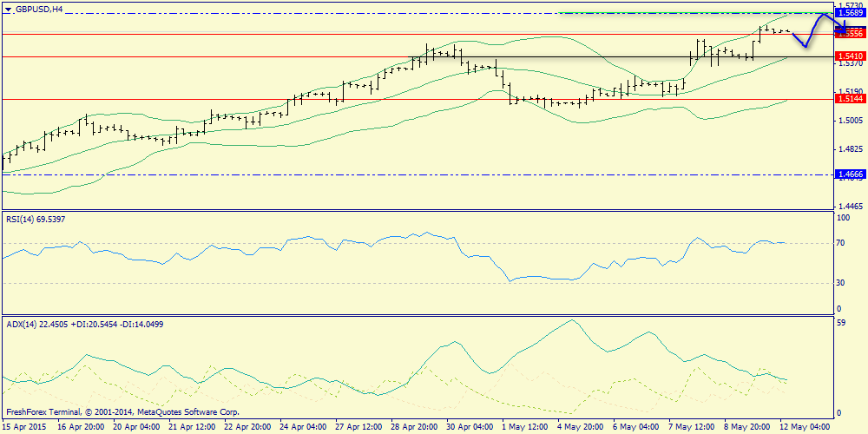
Task: Open the chart menu triangle beside GBPUSD,H4
Action: [x=7, y=9]
